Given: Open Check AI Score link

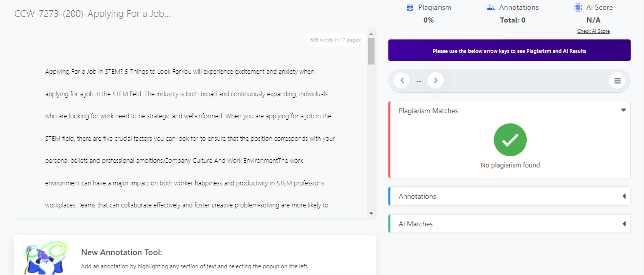Looking at the screenshot, I should coord(593,31).
